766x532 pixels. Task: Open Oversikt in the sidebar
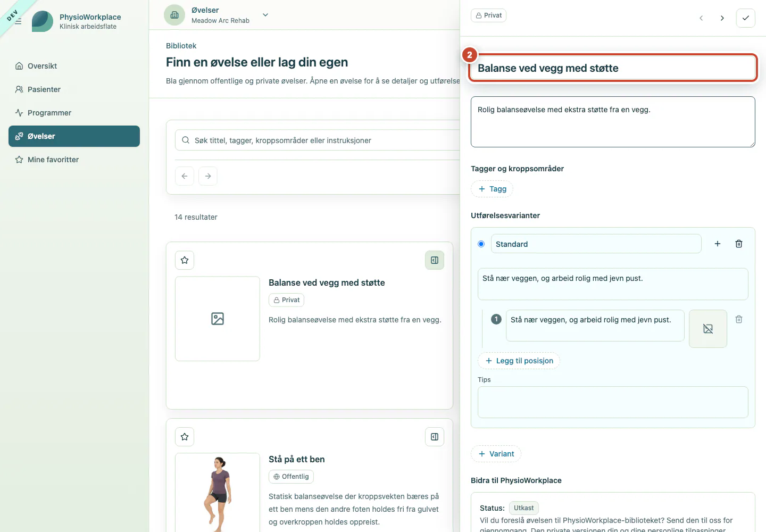pos(74,66)
